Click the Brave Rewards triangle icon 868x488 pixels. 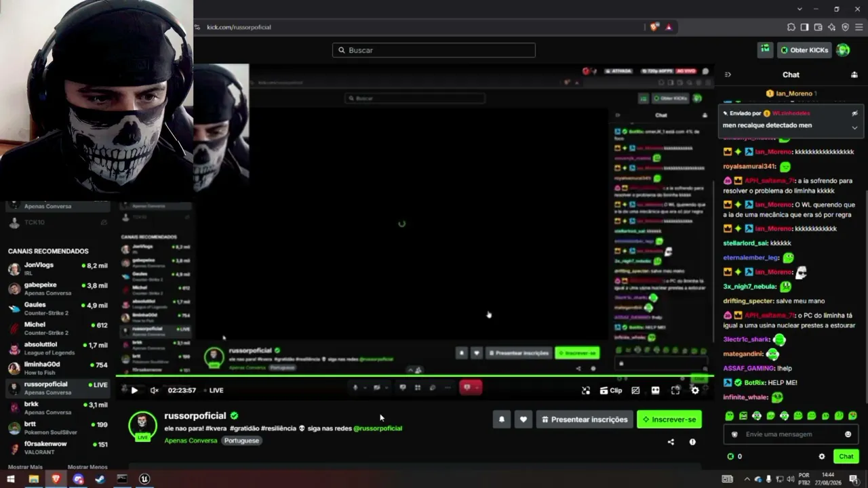(669, 27)
